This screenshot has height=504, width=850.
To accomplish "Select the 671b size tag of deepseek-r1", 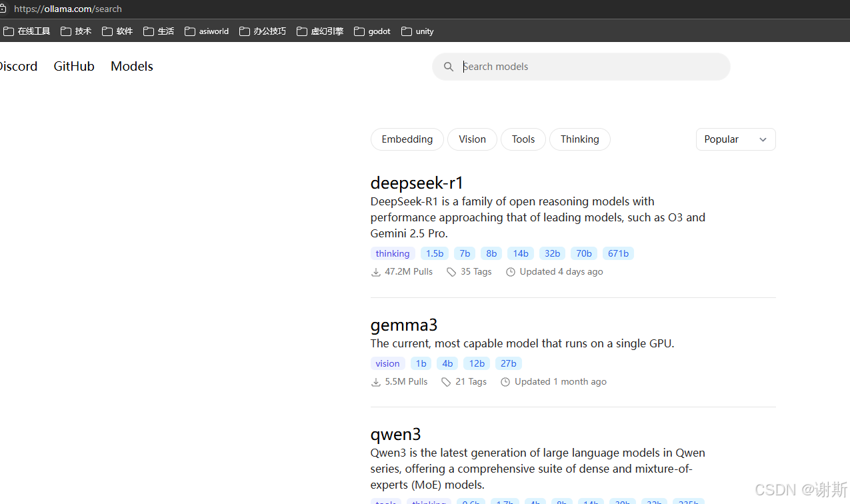I will 618,253.
